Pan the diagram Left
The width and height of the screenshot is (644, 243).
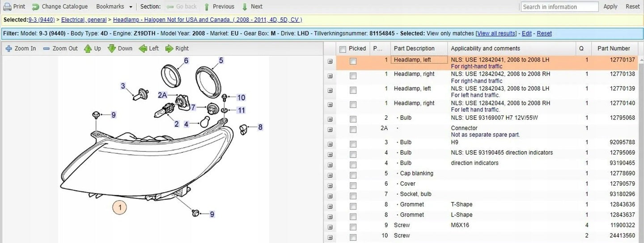tap(143, 48)
